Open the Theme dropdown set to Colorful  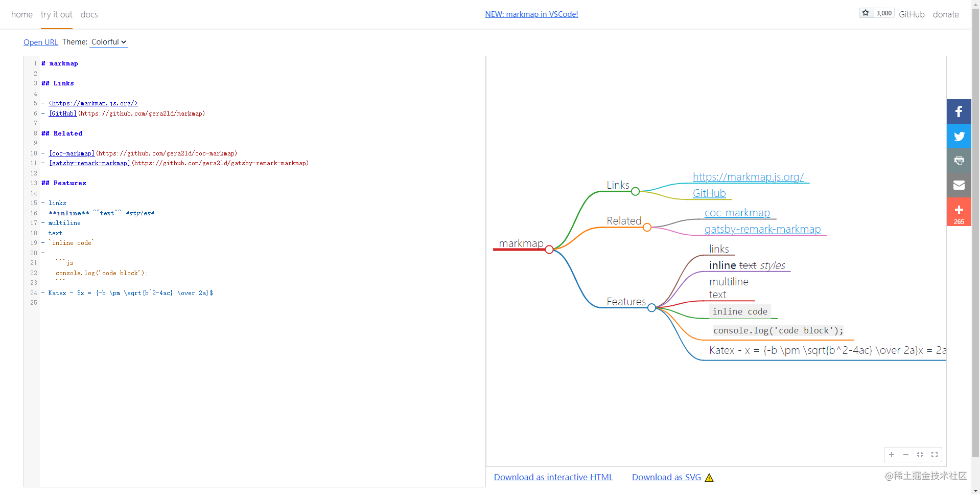coord(108,42)
